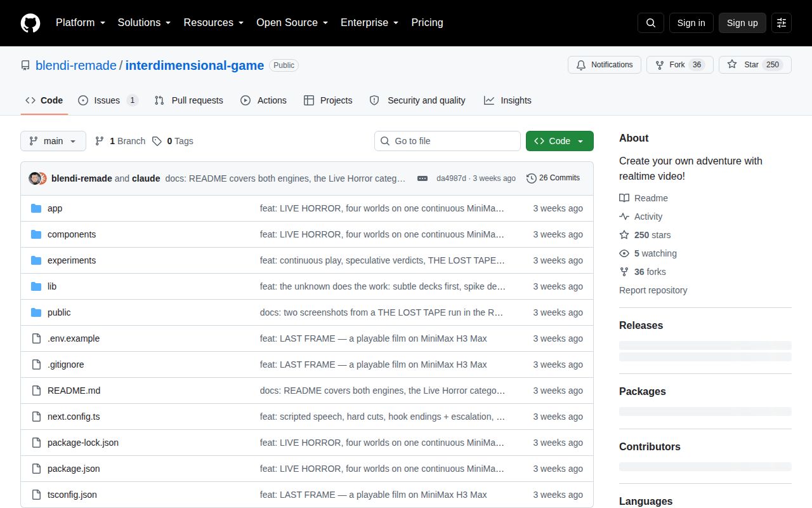Open the README.md file name link

(74, 391)
